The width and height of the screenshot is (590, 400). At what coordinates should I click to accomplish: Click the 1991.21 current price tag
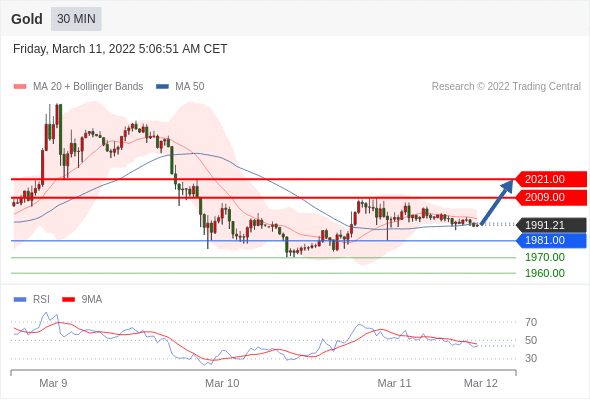coord(551,225)
